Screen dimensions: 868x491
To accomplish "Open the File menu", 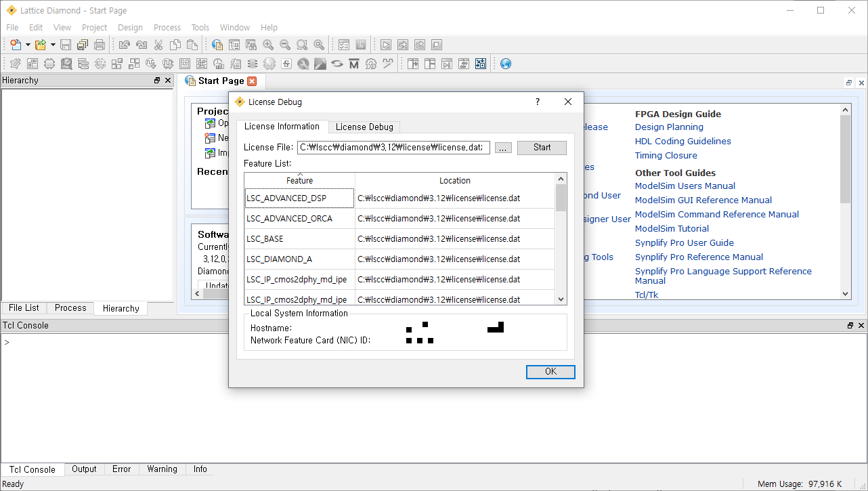I will pos(12,28).
